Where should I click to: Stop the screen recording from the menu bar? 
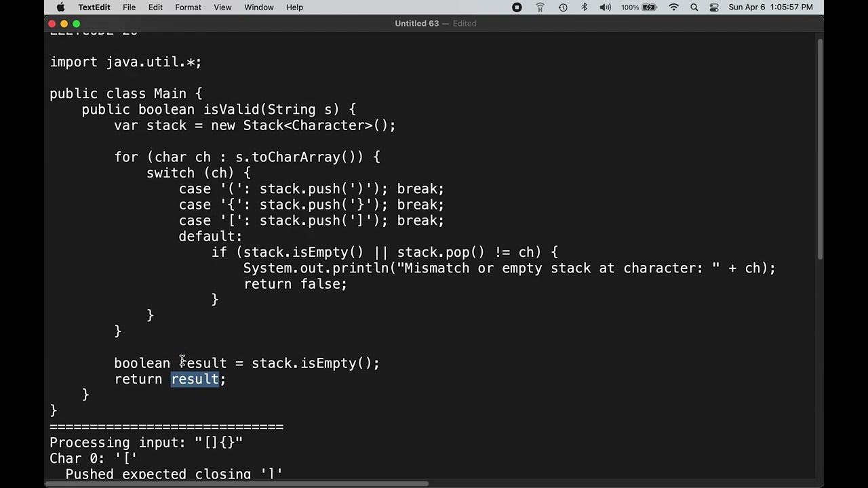[x=516, y=7]
